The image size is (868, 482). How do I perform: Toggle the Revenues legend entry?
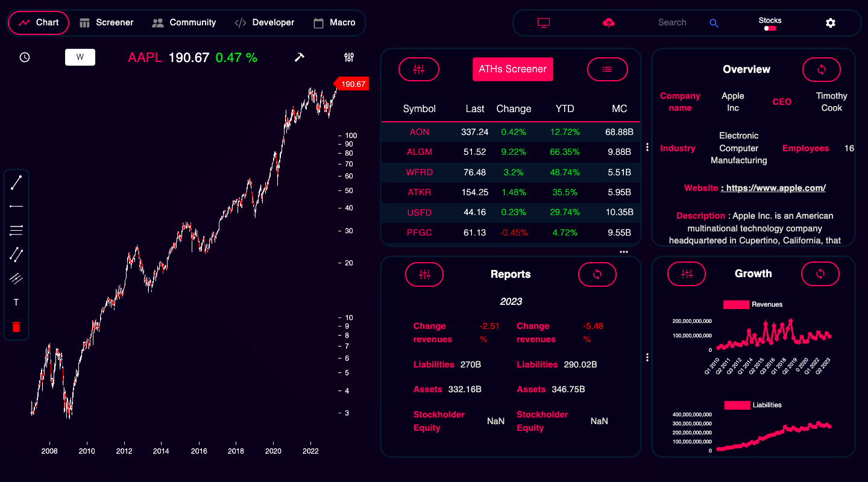[753, 305]
